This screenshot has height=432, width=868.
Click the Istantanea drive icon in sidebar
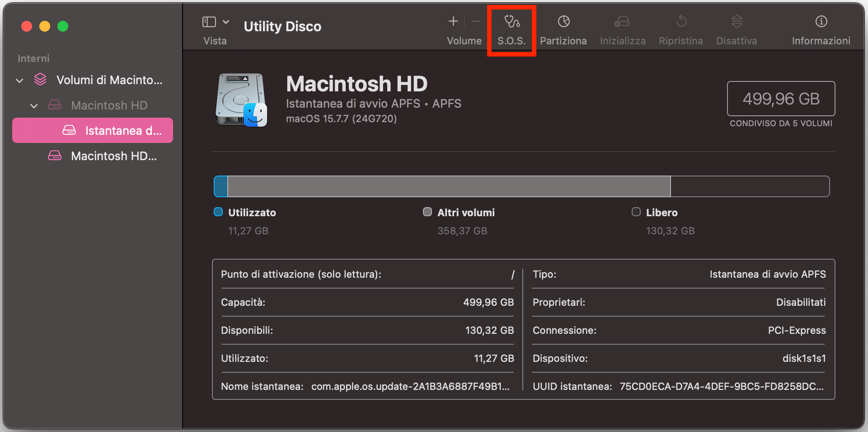click(69, 130)
